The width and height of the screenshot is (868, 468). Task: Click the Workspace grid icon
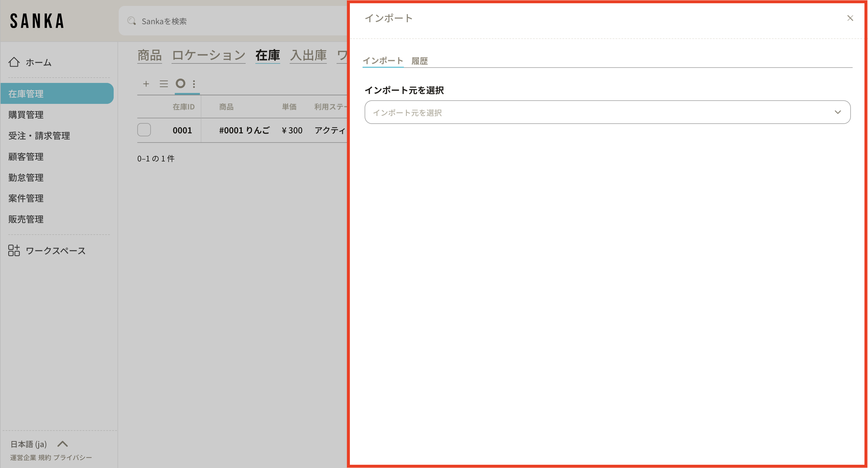tap(14, 251)
